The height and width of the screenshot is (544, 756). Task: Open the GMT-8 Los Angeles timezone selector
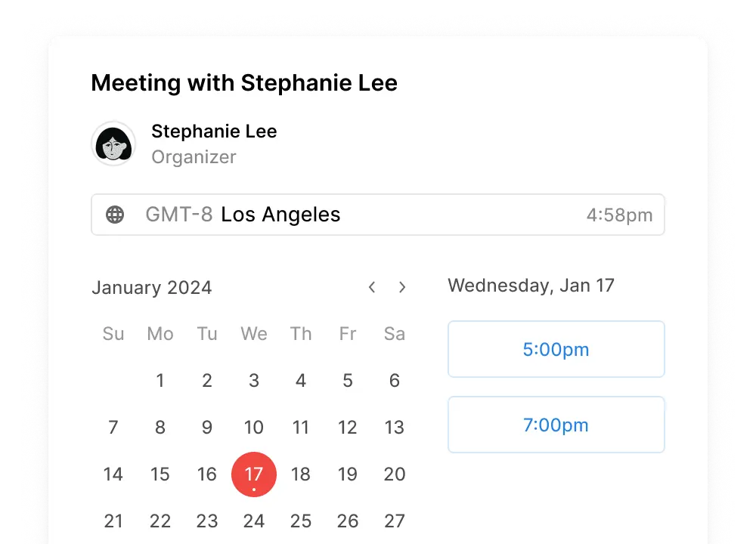378,215
